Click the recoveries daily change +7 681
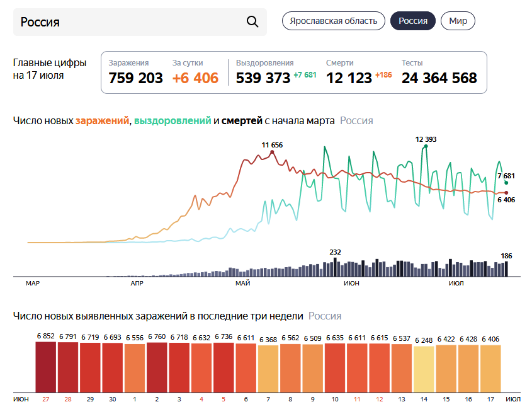 click(x=305, y=75)
